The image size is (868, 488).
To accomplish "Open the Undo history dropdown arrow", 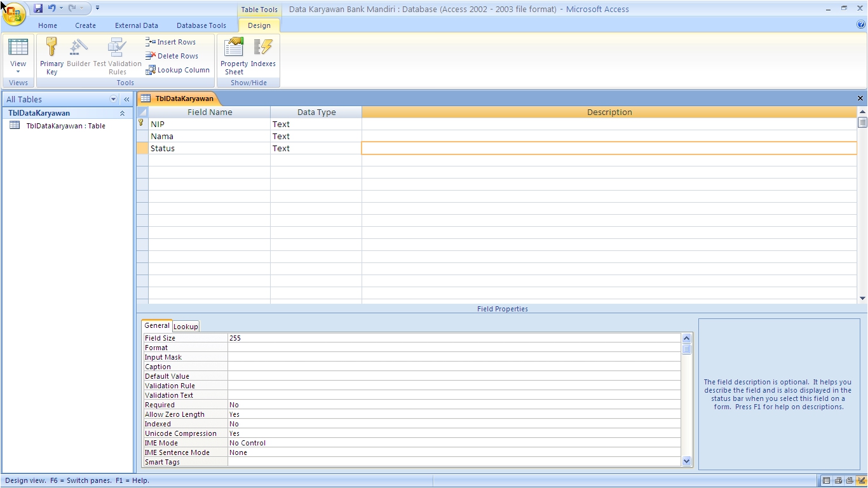I will coord(61,8).
